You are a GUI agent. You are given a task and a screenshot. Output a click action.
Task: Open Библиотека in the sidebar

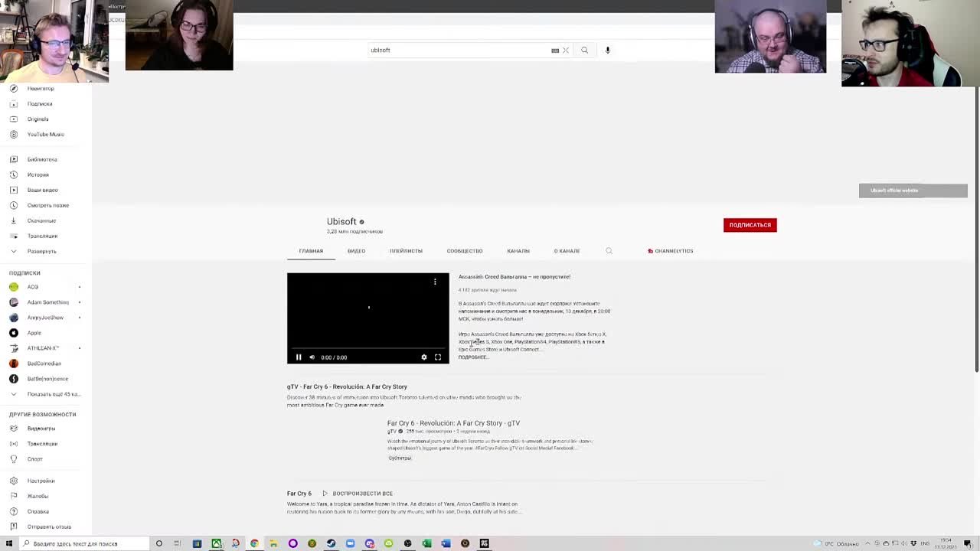point(42,159)
